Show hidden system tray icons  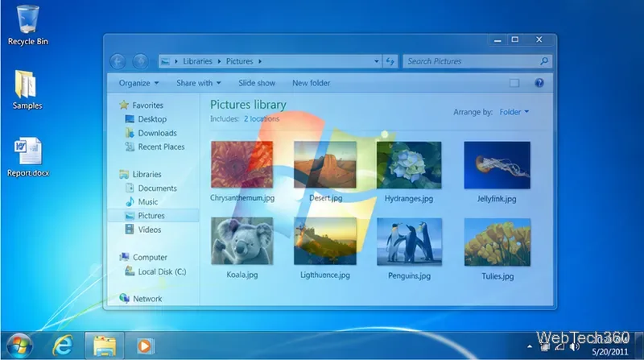[x=530, y=346]
